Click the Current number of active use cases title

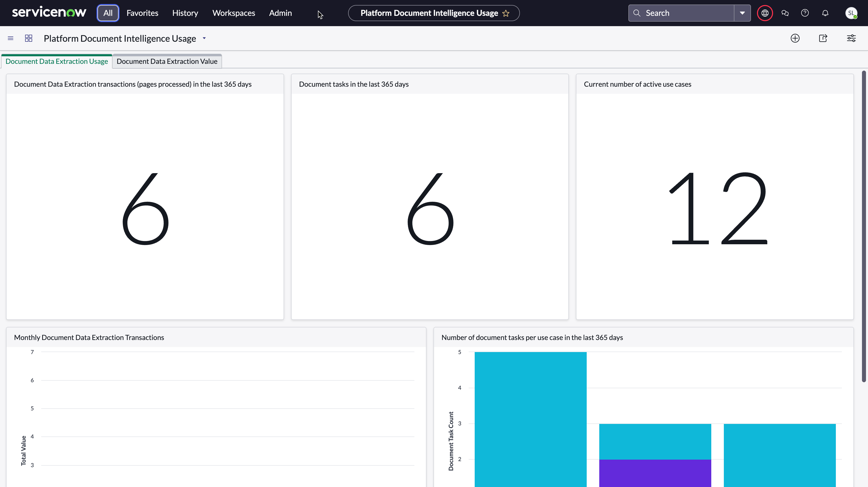(x=637, y=84)
